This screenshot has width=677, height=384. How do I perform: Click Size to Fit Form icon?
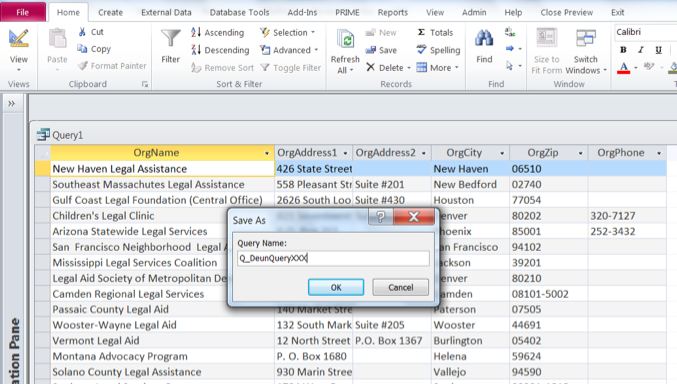(x=547, y=38)
